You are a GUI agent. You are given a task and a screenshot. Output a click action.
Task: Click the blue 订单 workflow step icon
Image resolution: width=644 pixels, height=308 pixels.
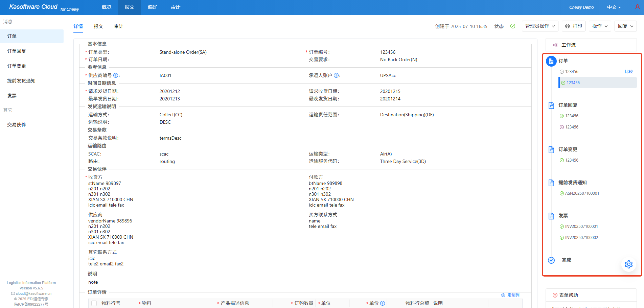coord(551,61)
